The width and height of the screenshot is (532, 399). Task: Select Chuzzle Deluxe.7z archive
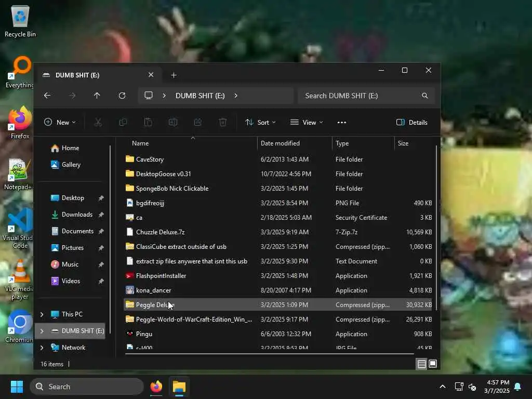[277, 232]
